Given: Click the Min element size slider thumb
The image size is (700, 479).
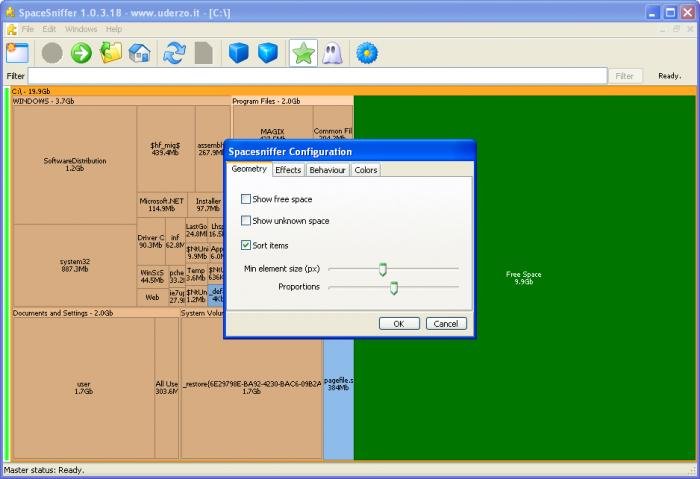Looking at the screenshot, I should click(x=383, y=269).
